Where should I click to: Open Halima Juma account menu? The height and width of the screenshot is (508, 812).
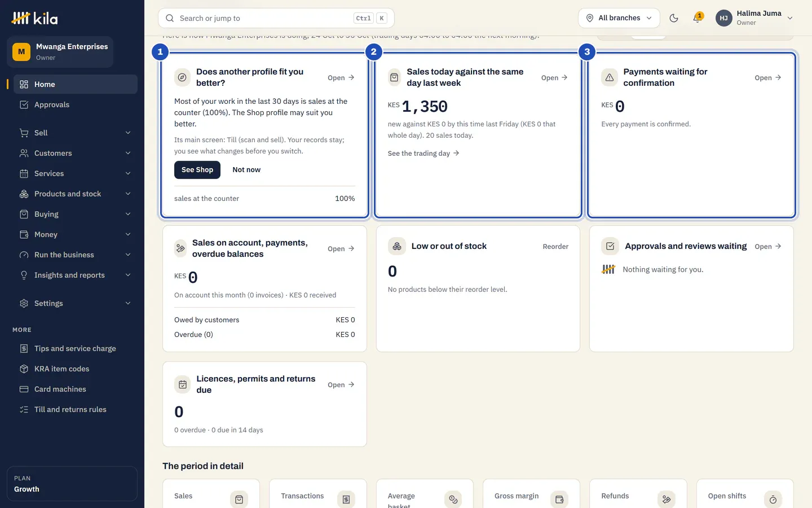[754, 18]
